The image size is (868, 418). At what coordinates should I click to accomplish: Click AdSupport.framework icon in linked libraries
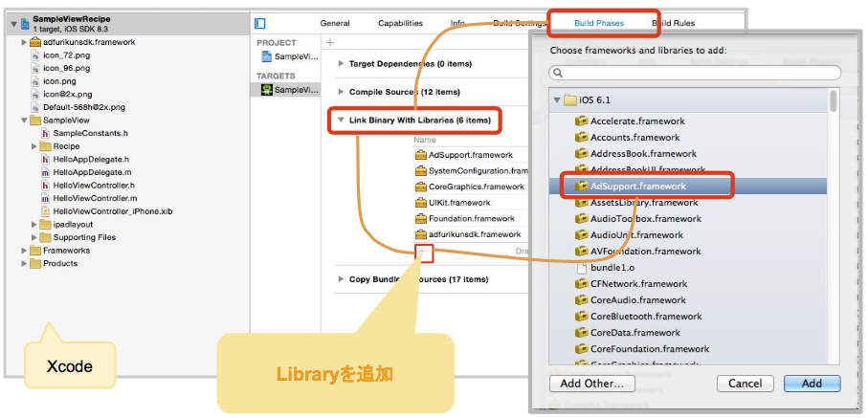click(421, 155)
